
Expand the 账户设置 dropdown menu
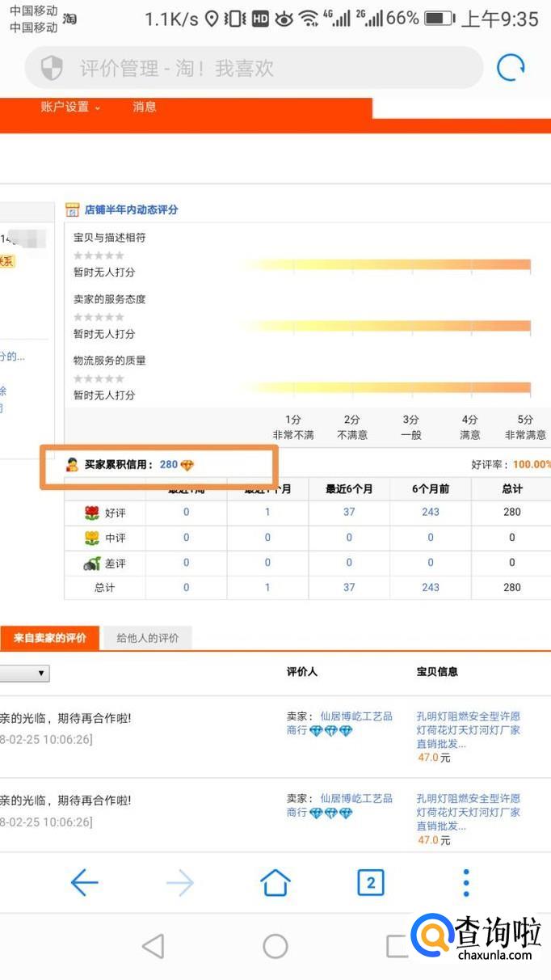(x=70, y=107)
